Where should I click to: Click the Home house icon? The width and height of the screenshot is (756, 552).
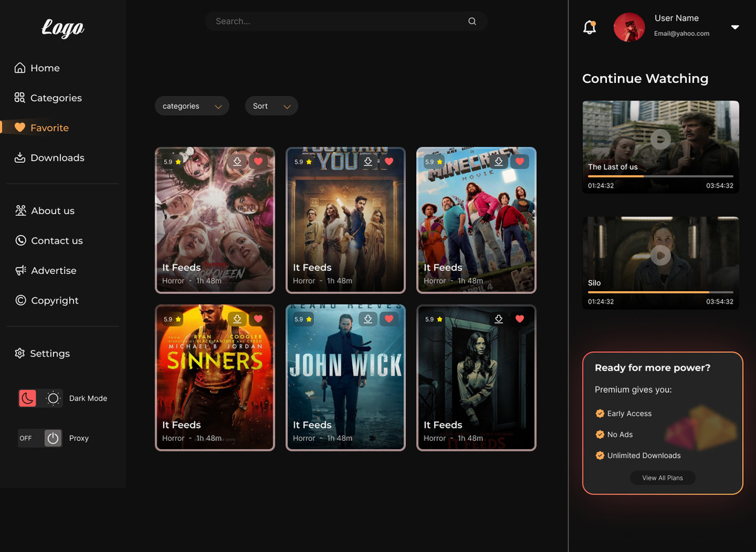point(20,68)
